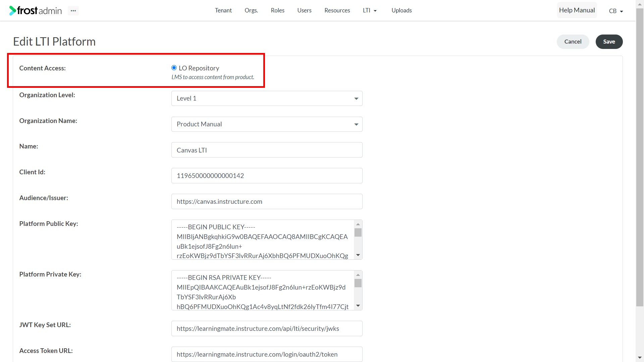Click the 'Name:' label
The width and height of the screenshot is (644, 362).
click(x=29, y=146)
